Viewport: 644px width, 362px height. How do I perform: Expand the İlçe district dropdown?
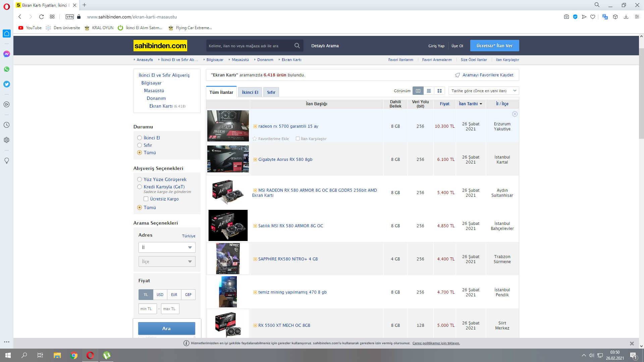[167, 261]
